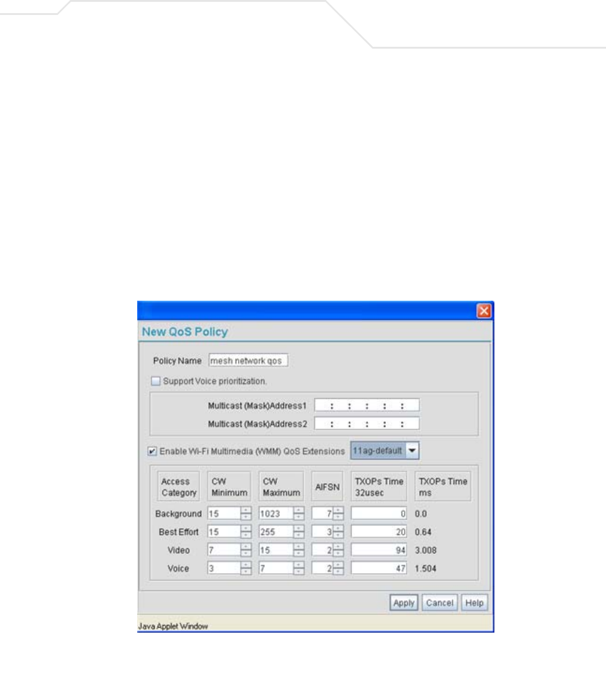Click the Background CW Maximum field showing 1023
Image resolution: width=606 pixels, height=700 pixels.
tap(276, 513)
